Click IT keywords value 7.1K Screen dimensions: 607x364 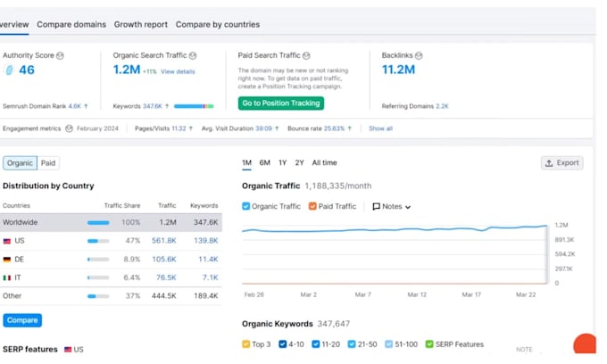click(210, 277)
